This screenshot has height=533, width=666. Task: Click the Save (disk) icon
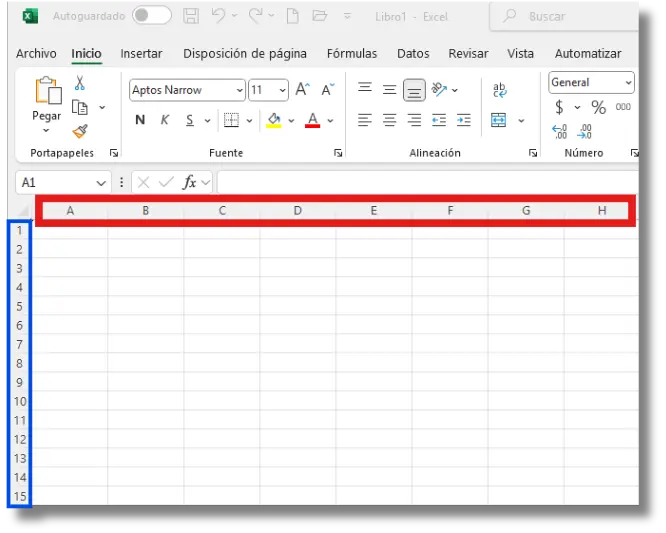[191, 16]
